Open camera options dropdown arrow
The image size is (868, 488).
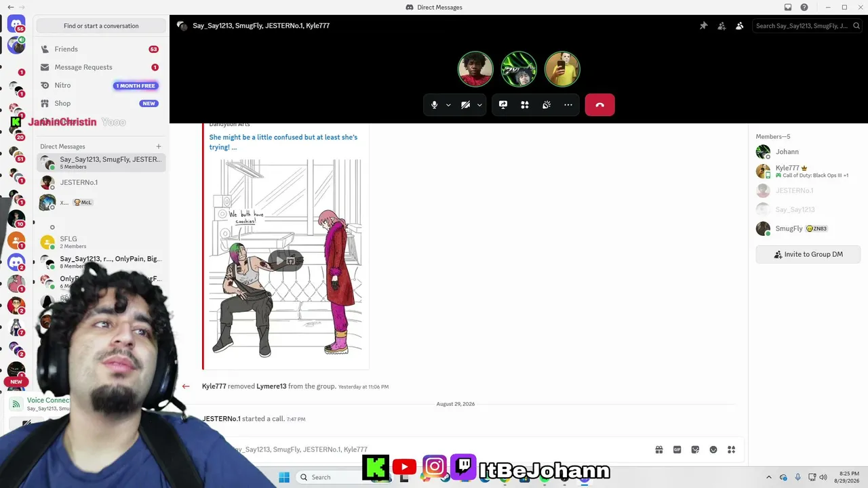pos(479,105)
